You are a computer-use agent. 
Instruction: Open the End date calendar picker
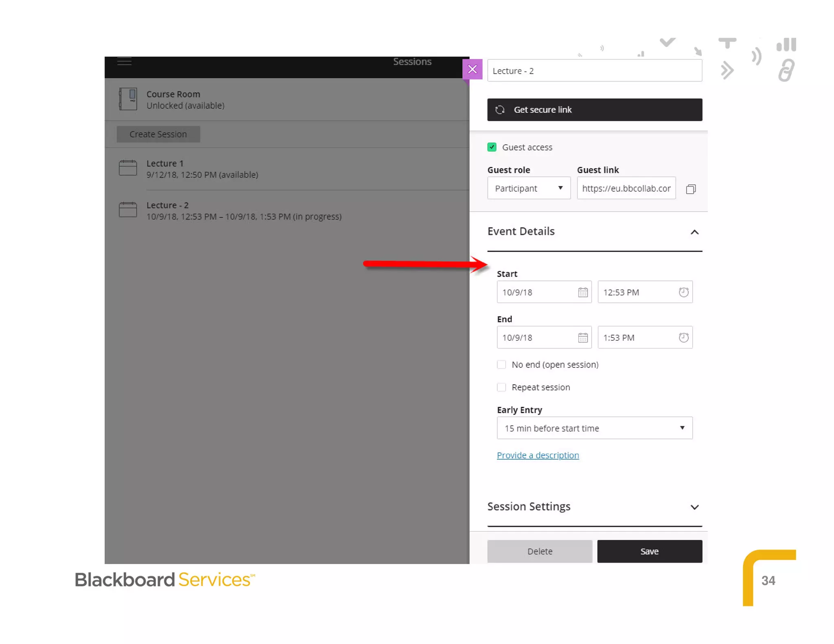click(583, 337)
